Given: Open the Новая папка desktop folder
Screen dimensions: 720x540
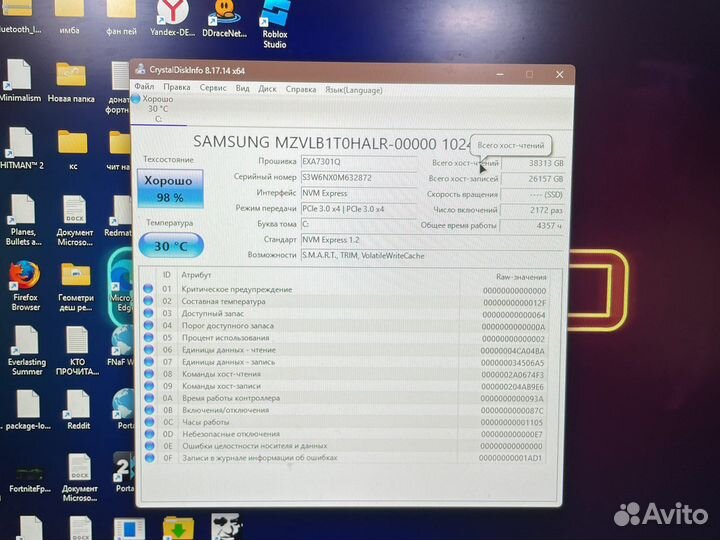Looking at the screenshot, I should click(x=71, y=83).
